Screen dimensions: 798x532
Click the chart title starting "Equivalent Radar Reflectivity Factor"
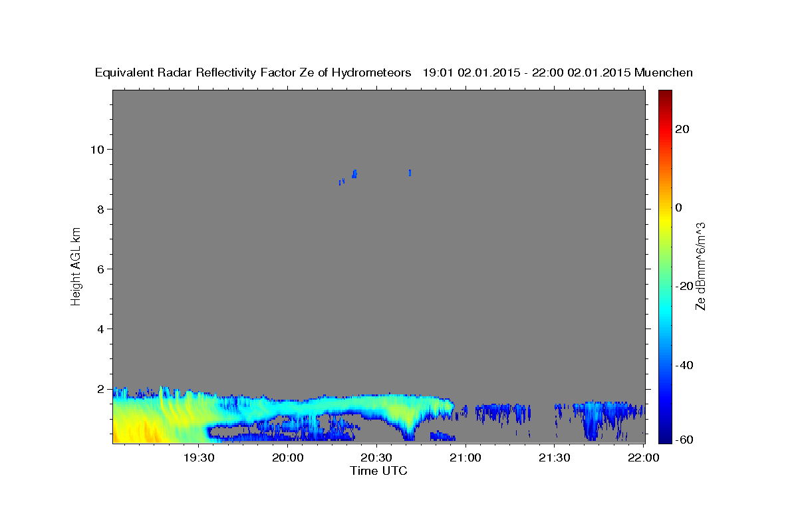click(x=394, y=72)
